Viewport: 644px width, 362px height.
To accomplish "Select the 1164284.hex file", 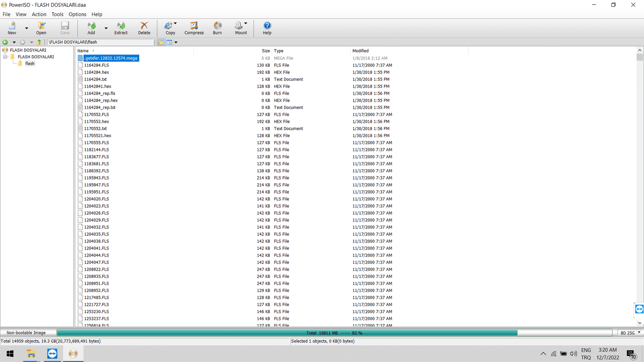I will point(96,72).
